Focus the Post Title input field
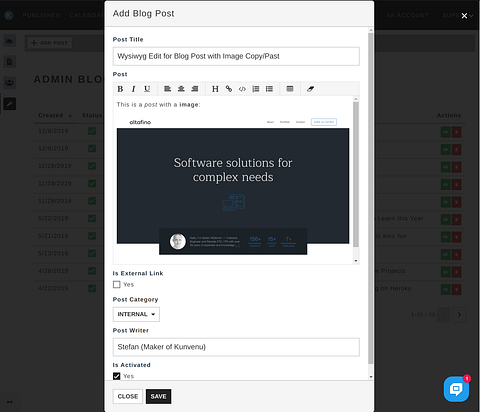480x412 pixels. pyautogui.click(x=236, y=56)
